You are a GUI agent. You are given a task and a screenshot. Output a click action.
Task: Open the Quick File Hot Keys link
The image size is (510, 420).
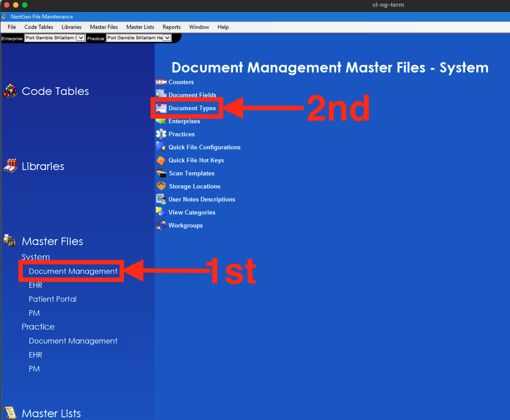coord(196,160)
